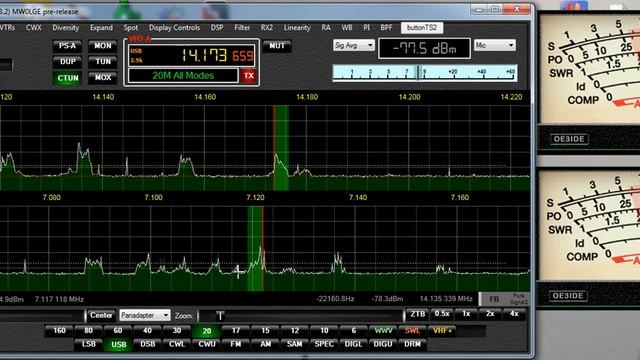Open the Spot menu item
Screen dimensions: 640x360
click(131, 28)
